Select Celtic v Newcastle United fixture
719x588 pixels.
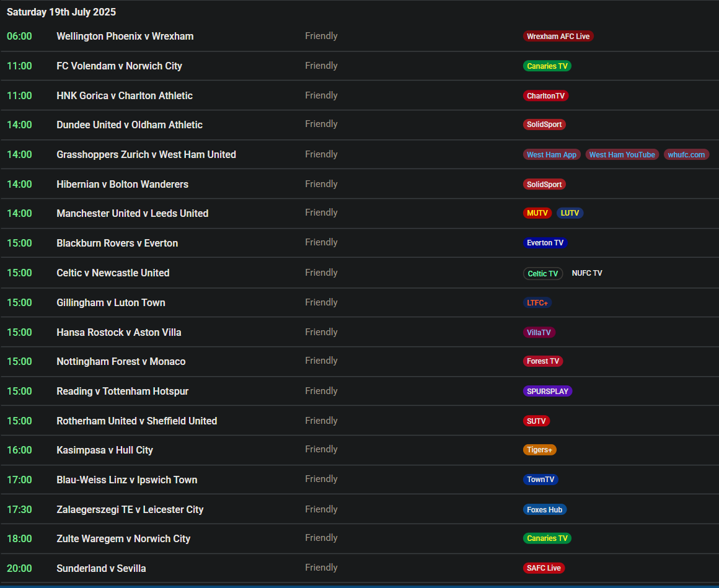click(113, 273)
